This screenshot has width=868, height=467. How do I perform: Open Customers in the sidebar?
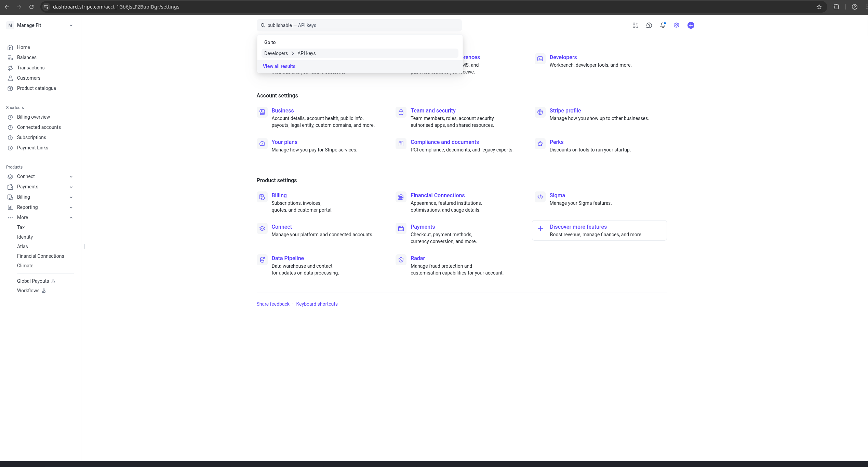click(29, 78)
